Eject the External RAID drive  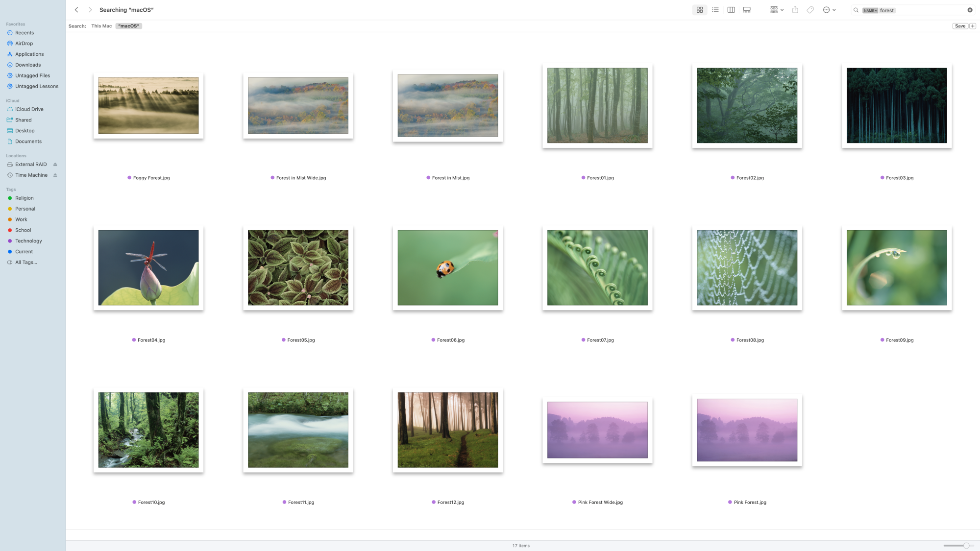[x=55, y=165]
